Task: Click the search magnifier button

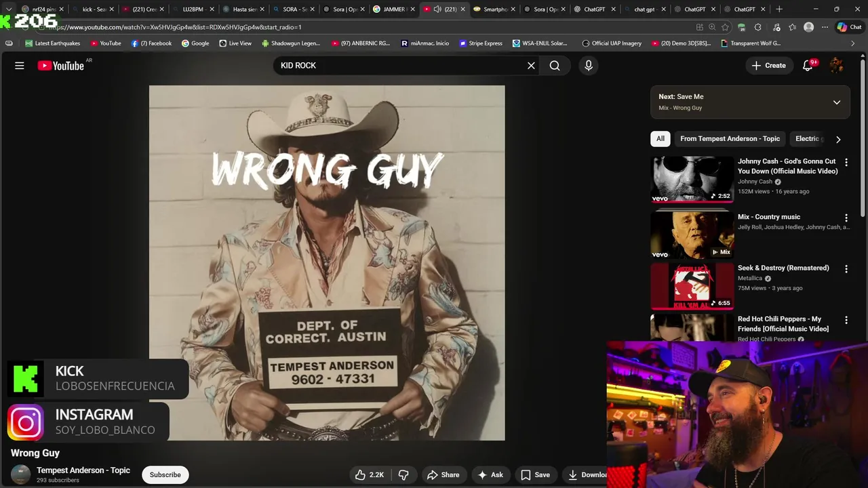Action: [x=555, y=66]
